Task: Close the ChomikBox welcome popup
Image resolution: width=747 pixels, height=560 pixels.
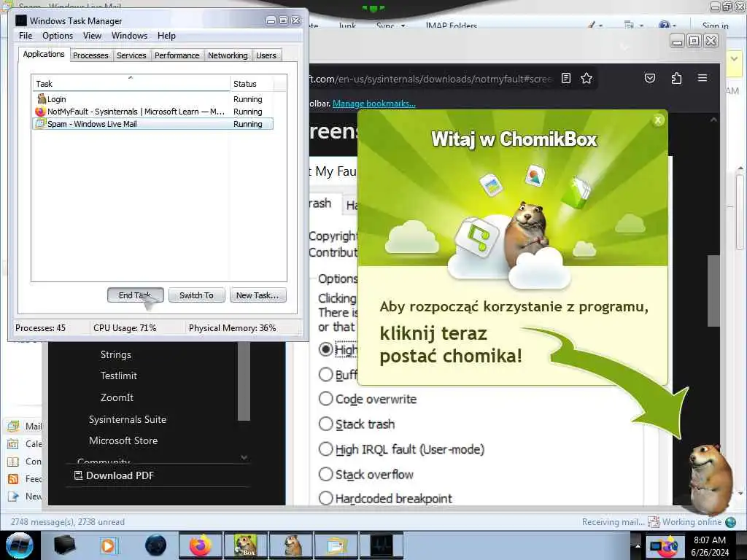Action: coord(658,120)
